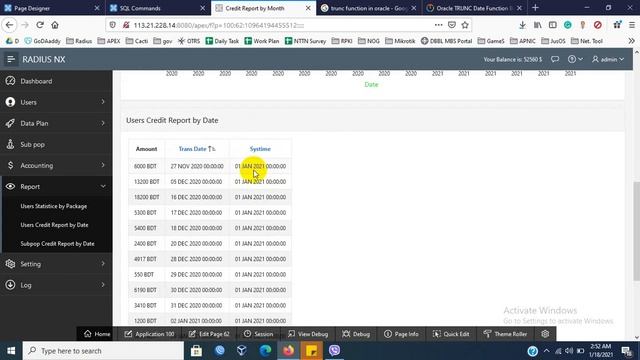Click the Data Plan rocket icon

coord(10,123)
